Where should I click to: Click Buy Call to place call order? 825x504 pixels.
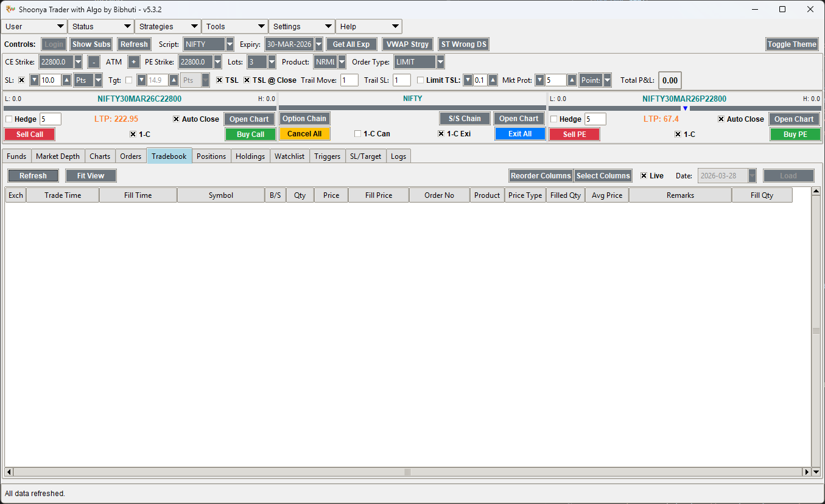click(250, 133)
